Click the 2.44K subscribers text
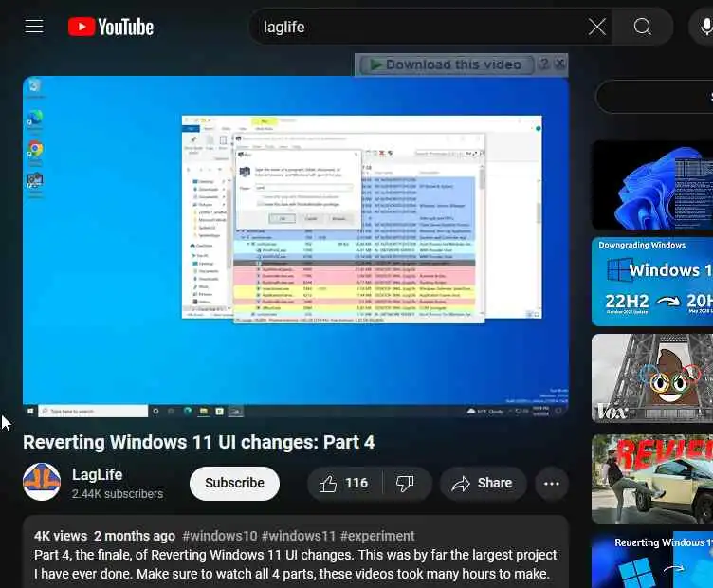Viewport: 713px width, 588px height. (118, 494)
